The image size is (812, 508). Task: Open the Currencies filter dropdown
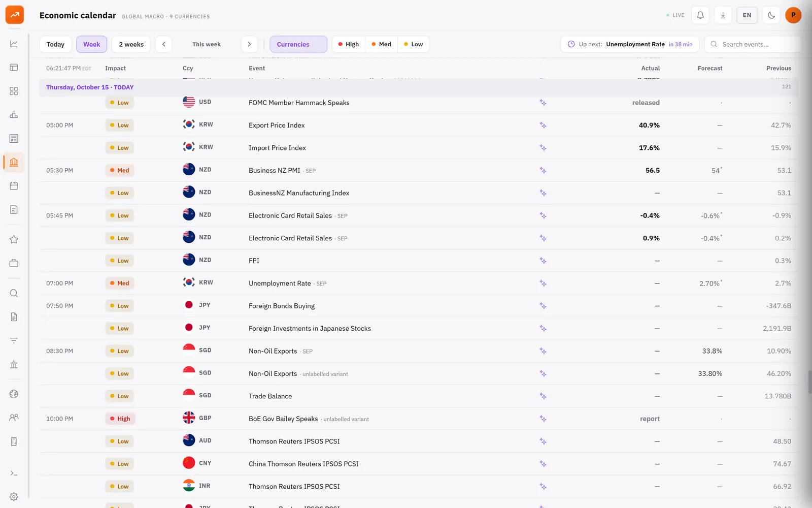298,44
